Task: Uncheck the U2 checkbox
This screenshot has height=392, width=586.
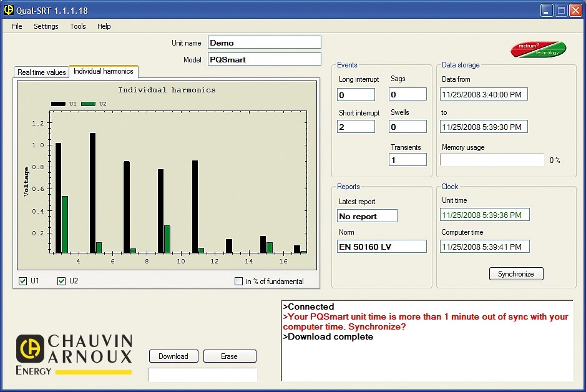Action: pos(61,281)
